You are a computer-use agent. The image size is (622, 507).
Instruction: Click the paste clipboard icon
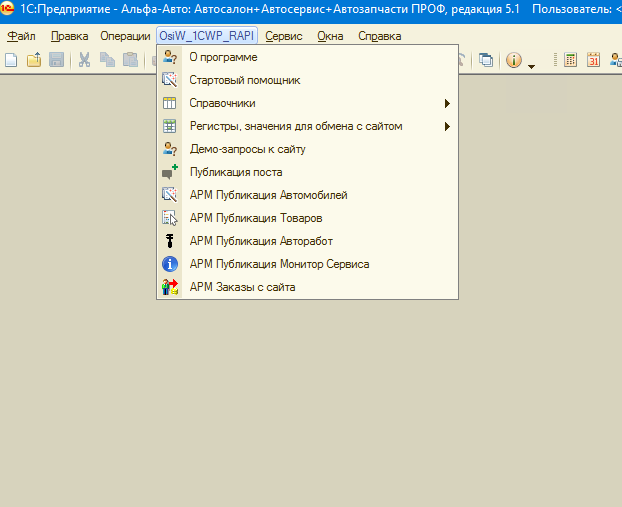tap(130, 60)
